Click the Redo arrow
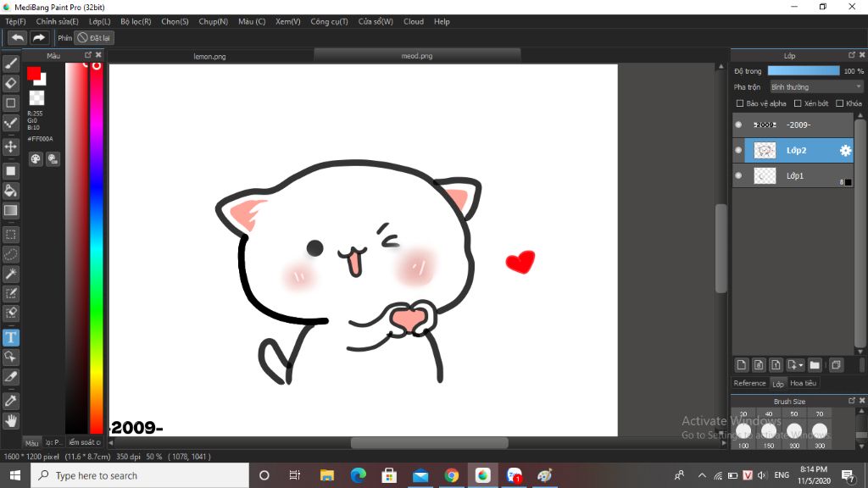Image resolution: width=868 pixels, height=488 pixels. 39,37
